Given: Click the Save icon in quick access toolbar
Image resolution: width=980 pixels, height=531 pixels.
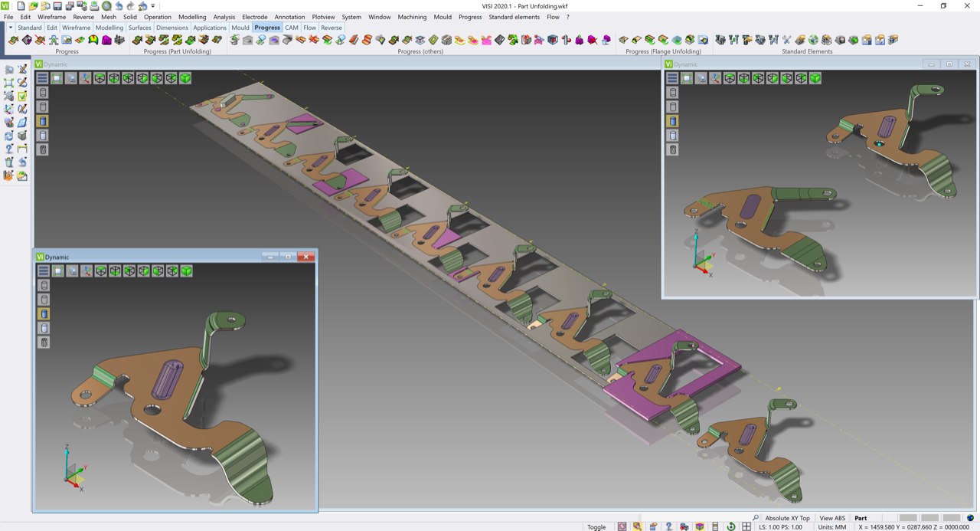Looking at the screenshot, I should click(x=57, y=6).
